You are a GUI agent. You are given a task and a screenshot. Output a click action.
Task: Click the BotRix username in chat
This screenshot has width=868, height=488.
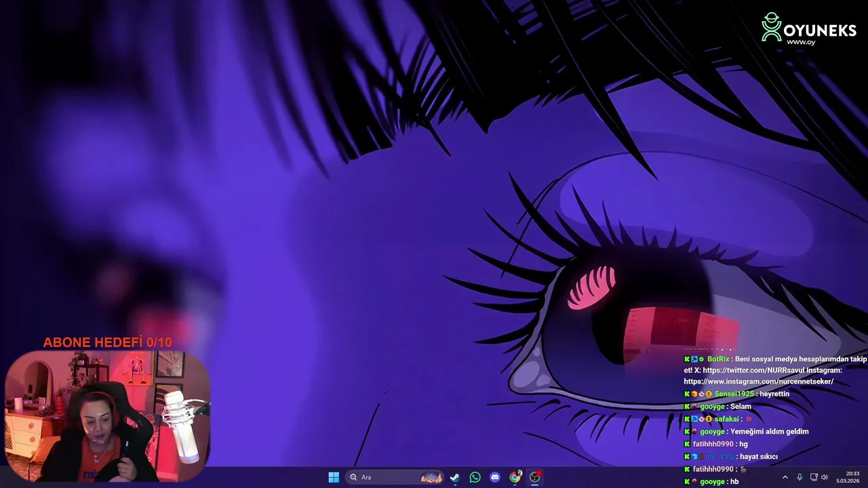(718, 359)
